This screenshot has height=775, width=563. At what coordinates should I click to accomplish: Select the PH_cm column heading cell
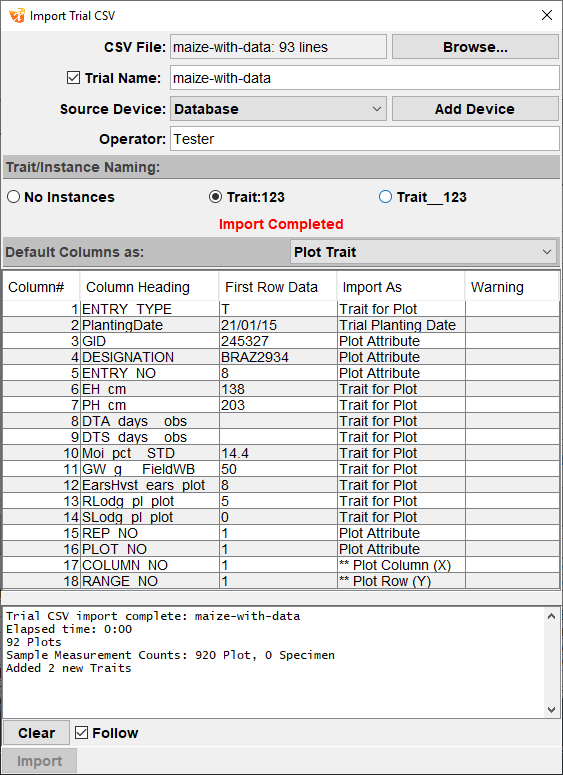[x=150, y=405]
